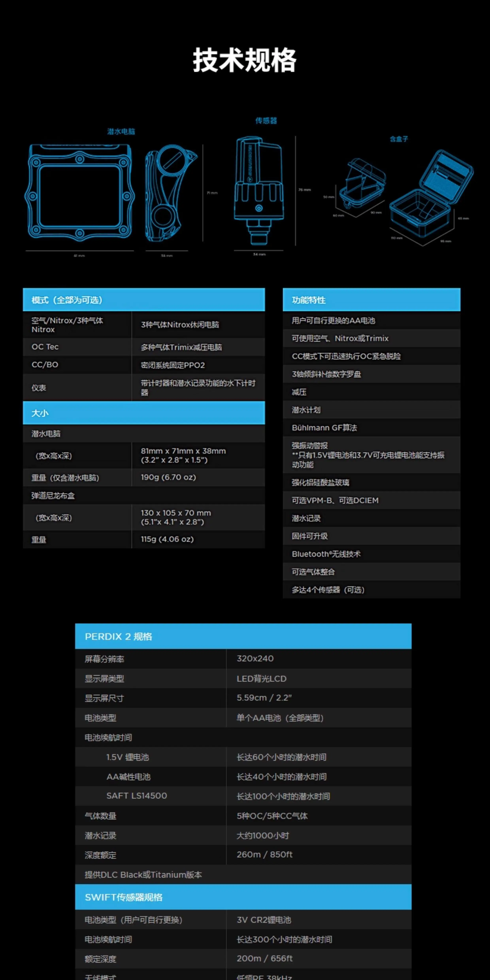
Task: Click the 屏幕分辨率 label
Action: click(x=104, y=659)
